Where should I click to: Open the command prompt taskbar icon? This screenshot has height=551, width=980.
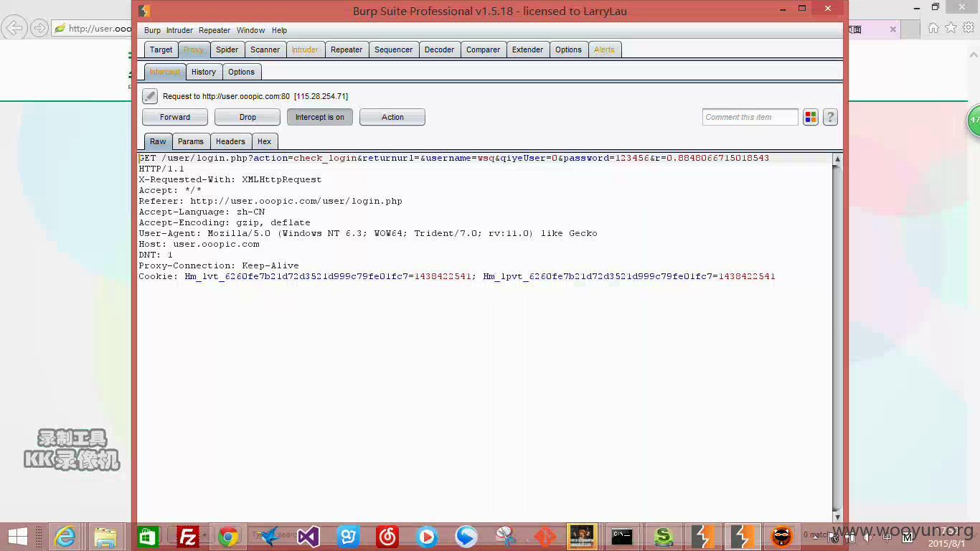622,537
